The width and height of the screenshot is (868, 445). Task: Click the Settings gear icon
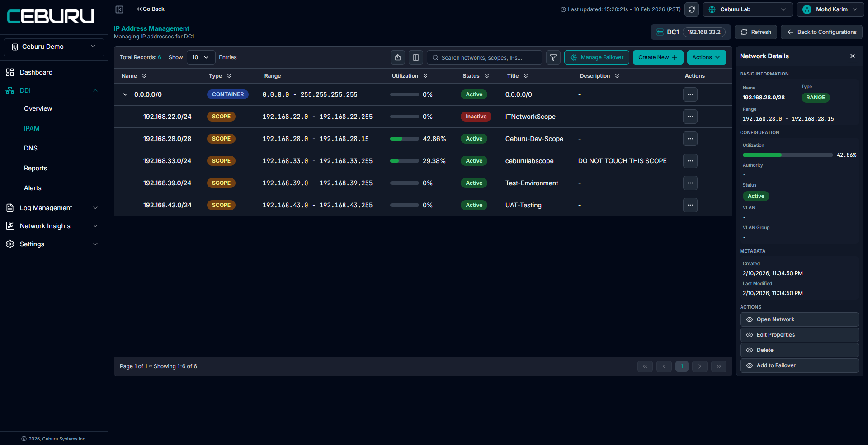(x=10, y=244)
